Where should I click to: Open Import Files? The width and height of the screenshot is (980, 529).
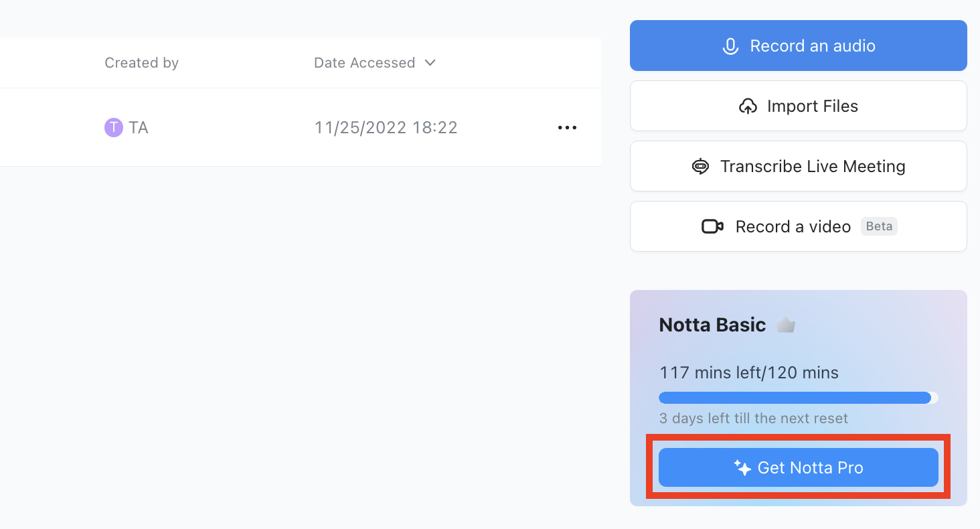(798, 106)
